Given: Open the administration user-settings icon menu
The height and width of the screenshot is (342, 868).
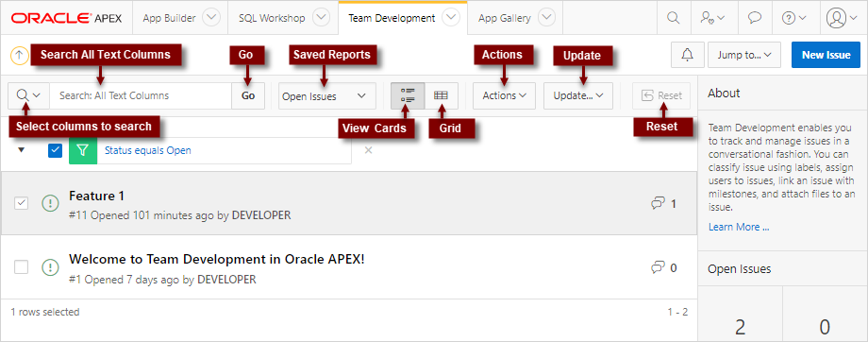Looking at the screenshot, I should pos(712,18).
